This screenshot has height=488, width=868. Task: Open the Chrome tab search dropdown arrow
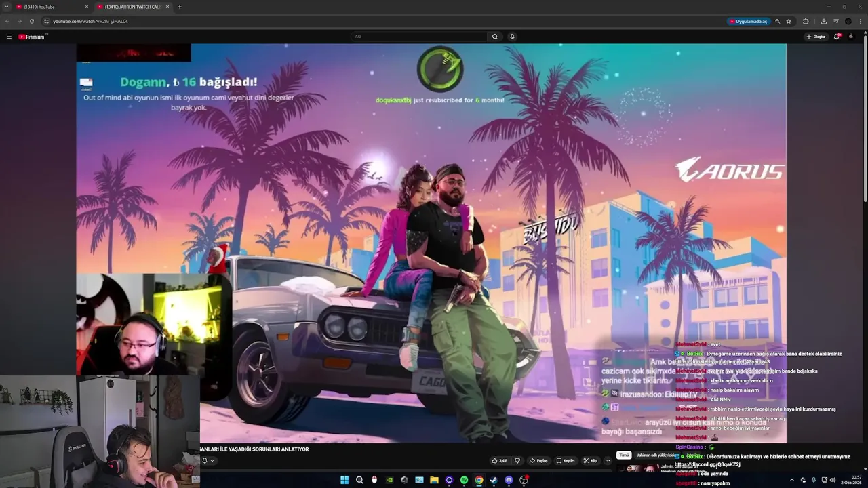6,7
